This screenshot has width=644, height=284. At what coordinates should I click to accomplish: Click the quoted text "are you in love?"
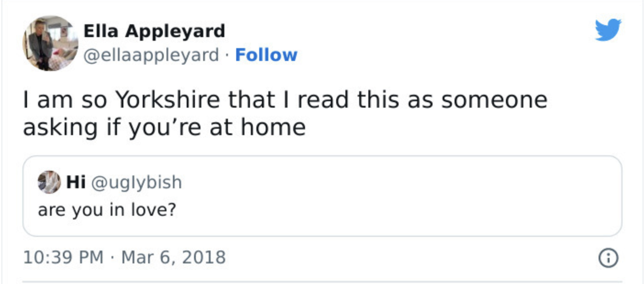tap(107, 210)
